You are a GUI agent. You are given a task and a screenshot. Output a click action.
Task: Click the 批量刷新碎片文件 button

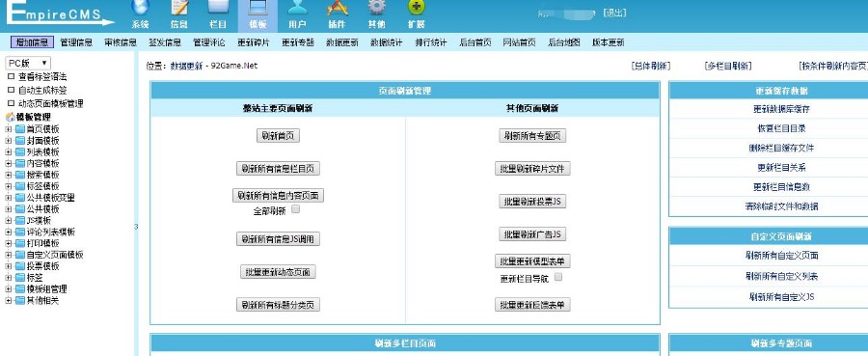532,168
